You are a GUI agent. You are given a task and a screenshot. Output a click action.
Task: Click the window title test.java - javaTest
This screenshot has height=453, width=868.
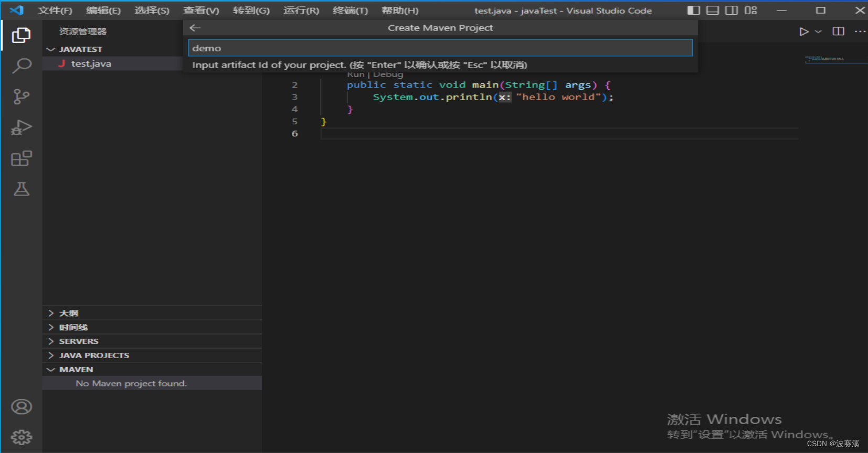(x=563, y=10)
